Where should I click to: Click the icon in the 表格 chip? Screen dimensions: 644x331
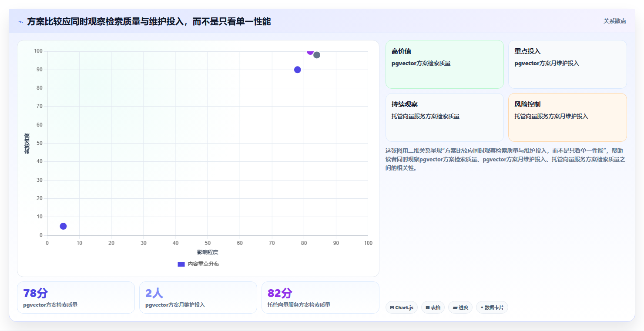click(x=428, y=308)
